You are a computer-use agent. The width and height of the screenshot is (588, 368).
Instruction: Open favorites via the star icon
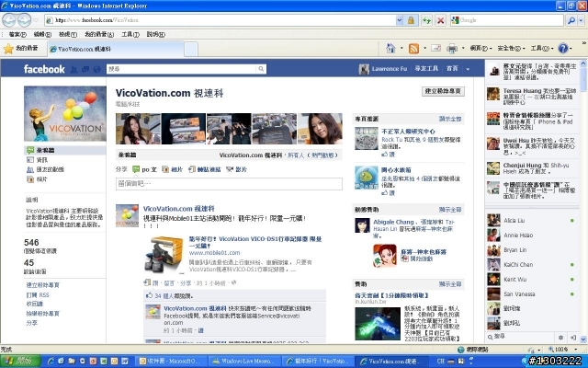tap(8, 49)
